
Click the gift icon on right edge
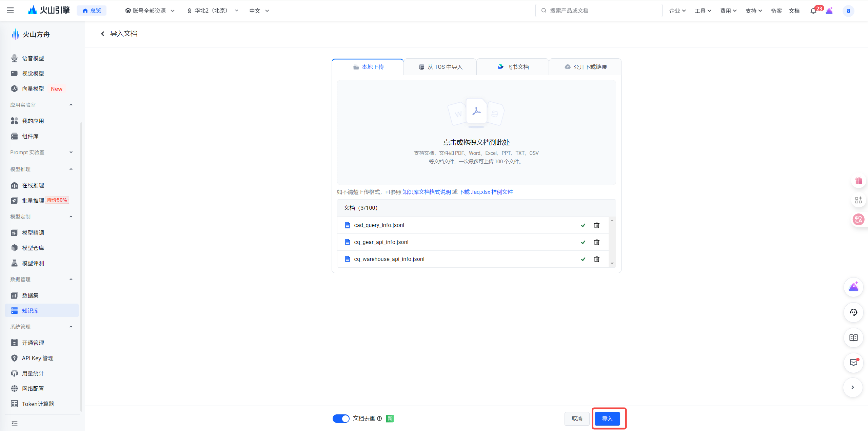click(859, 181)
